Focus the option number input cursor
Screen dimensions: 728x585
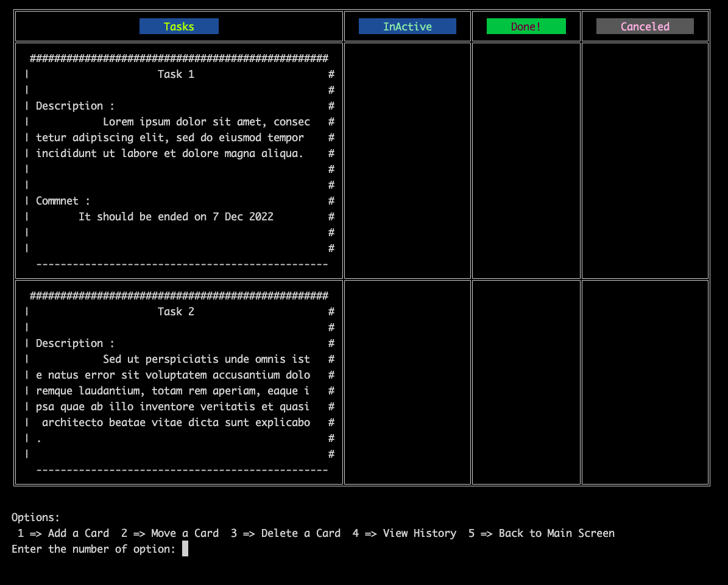(185, 549)
